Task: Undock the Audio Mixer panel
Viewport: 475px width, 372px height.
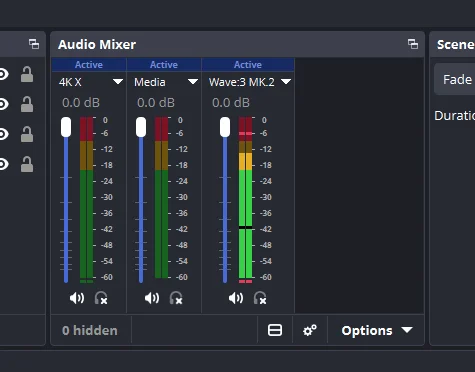Action: (x=413, y=44)
